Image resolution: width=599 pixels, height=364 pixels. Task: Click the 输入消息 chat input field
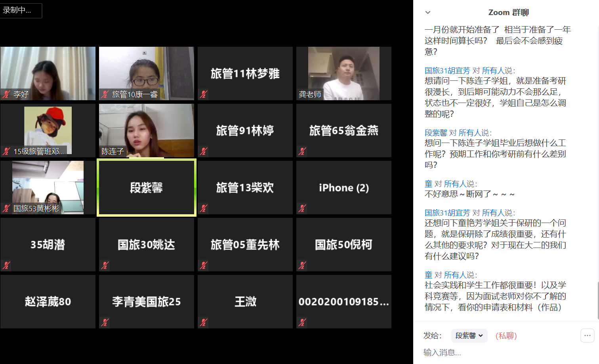point(506,353)
